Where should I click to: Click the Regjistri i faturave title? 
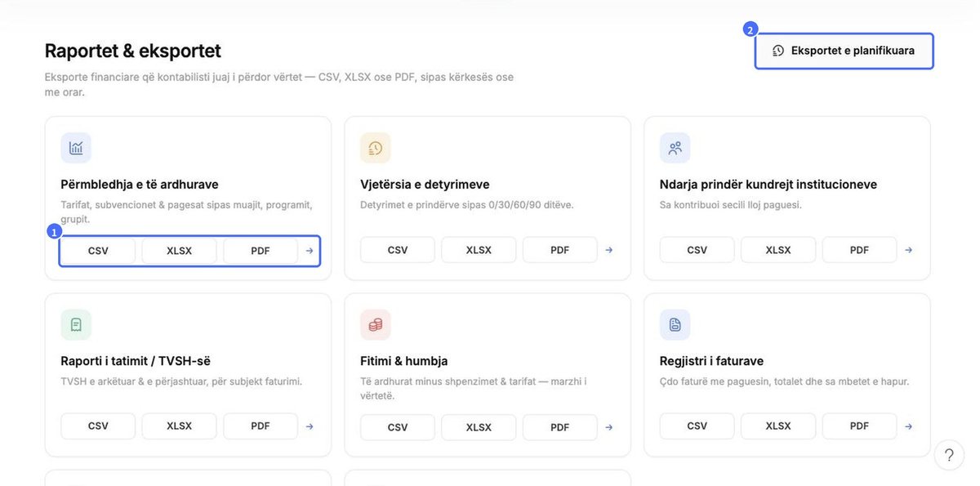[x=712, y=361]
